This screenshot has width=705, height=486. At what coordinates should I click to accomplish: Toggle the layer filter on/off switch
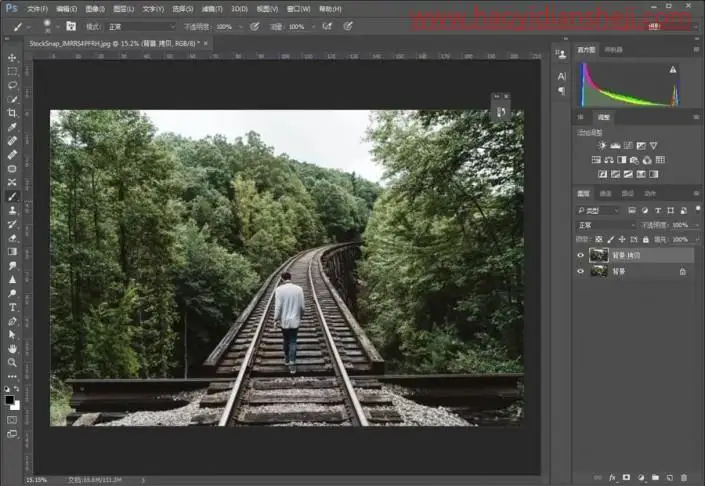(698, 209)
